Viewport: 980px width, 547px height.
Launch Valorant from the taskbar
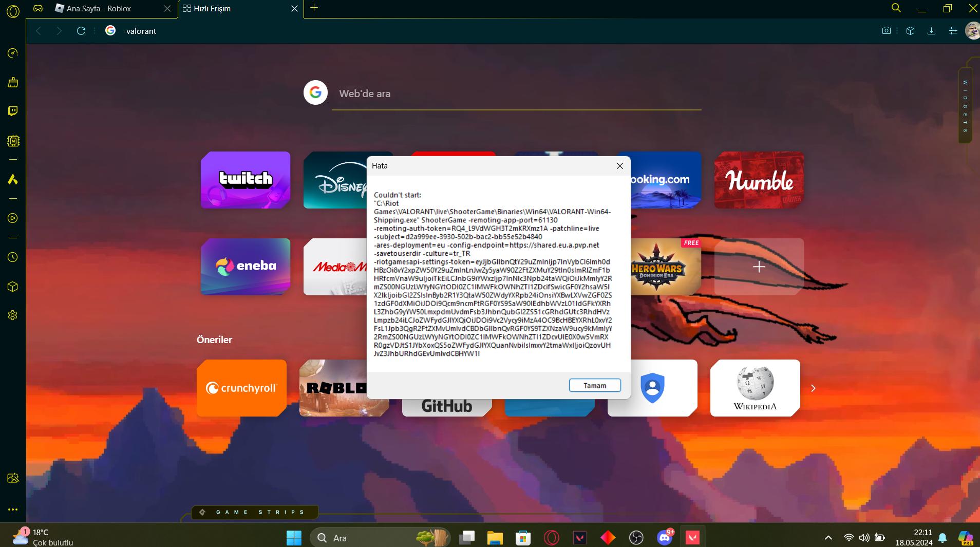coord(692,538)
